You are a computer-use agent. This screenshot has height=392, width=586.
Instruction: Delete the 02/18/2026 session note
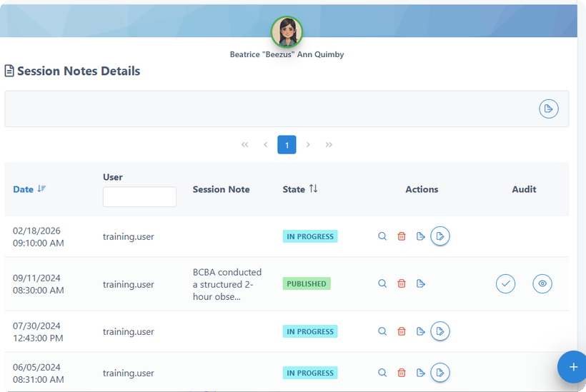point(402,236)
